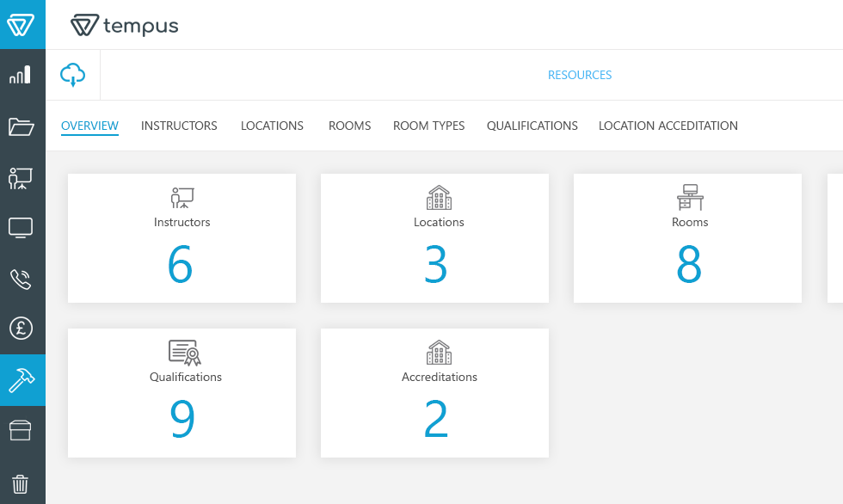
Task: Select the hammer resources sidebar icon
Action: [22, 380]
